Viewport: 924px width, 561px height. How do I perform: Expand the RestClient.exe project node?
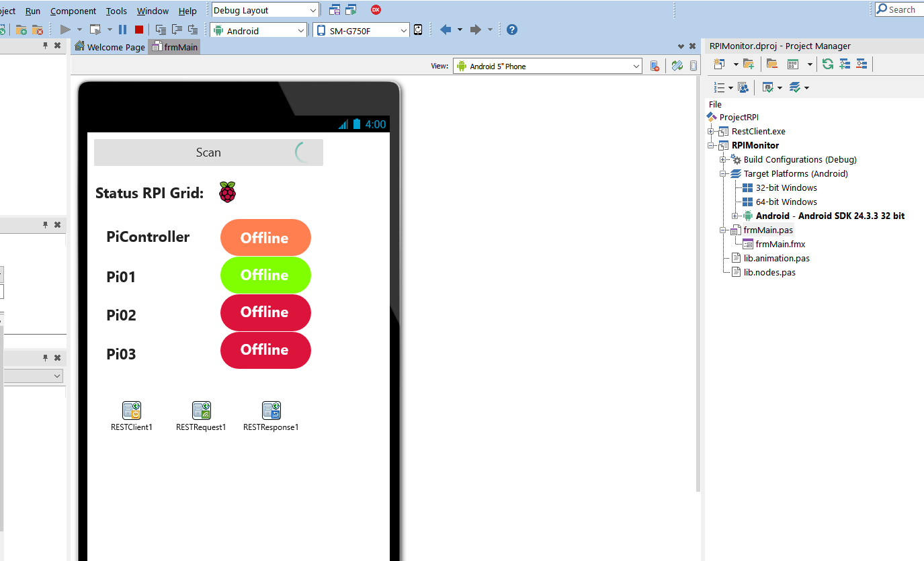(x=711, y=132)
